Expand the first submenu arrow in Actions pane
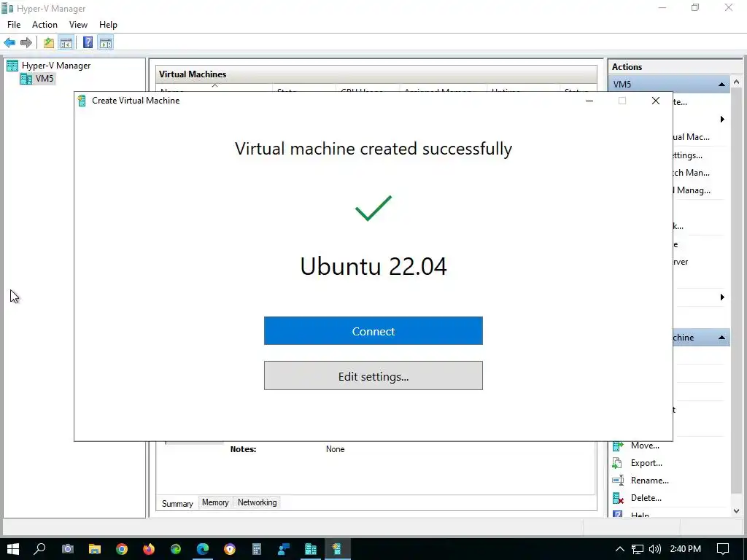 pos(722,119)
